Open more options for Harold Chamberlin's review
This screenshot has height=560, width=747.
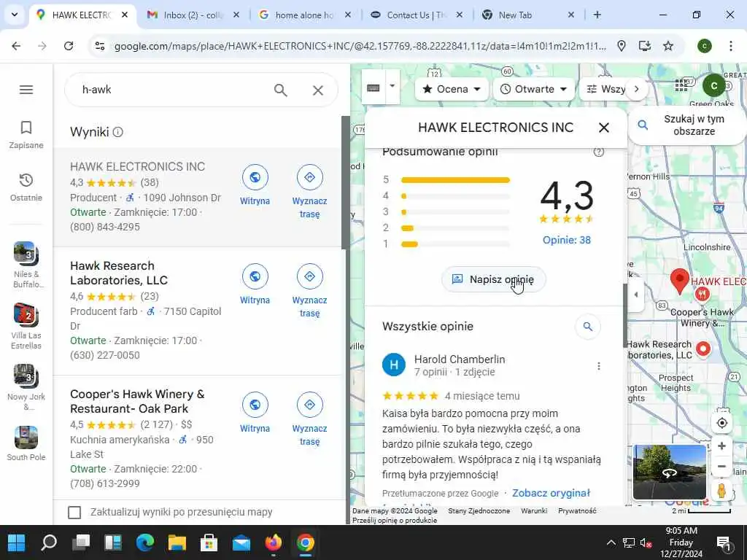(599, 366)
